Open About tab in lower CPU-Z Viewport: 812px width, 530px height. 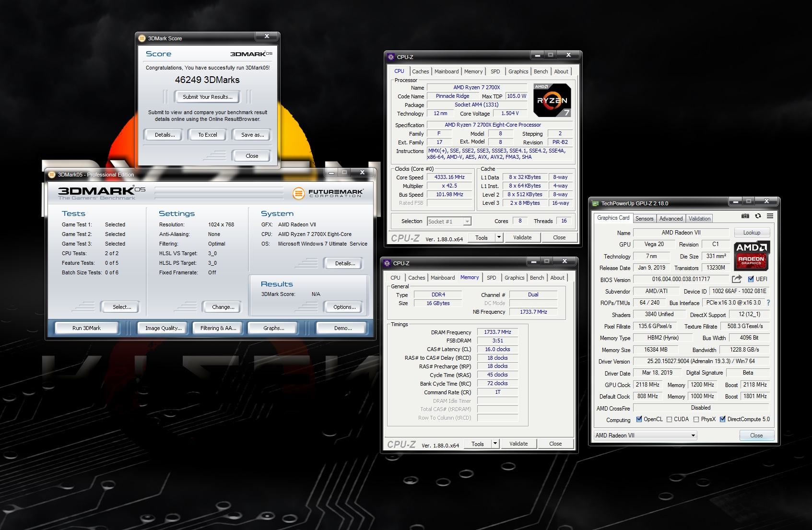click(x=557, y=278)
